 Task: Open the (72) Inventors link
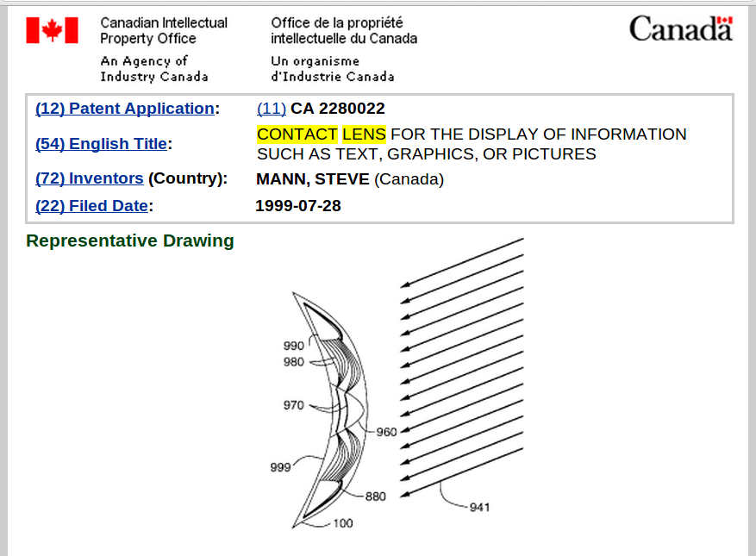pyautogui.click(x=89, y=178)
